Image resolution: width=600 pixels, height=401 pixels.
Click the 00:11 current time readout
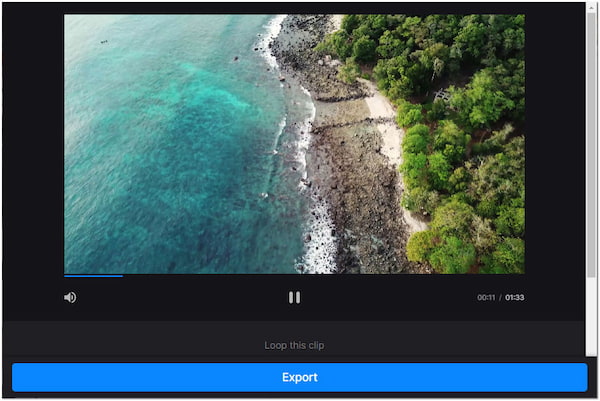pos(486,297)
